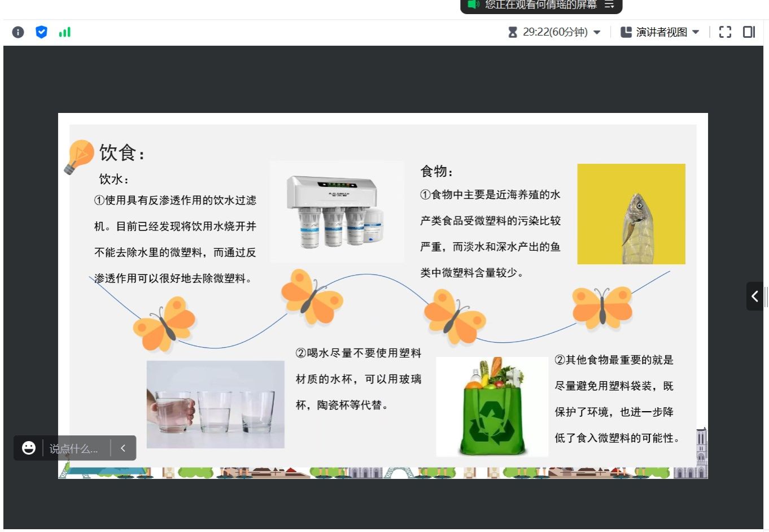The width and height of the screenshot is (769, 532).
Task: Open 演讲者视图 view menu
Action: [661, 32]
